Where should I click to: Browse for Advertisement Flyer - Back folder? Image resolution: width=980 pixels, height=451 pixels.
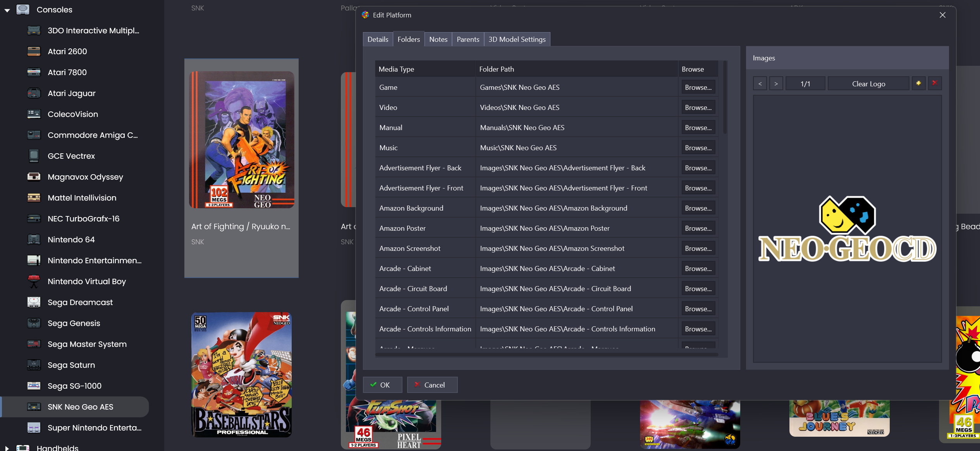[x=698, y=168]
